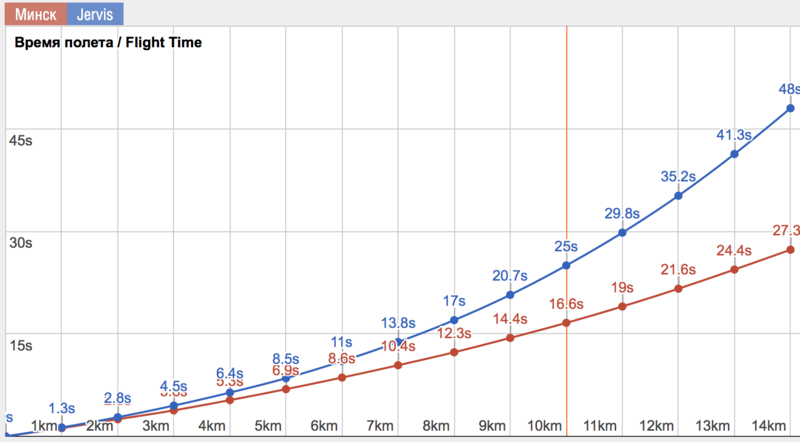Click the blue 20.7s data point
The image size is (800, 442).
coord(510,295)
